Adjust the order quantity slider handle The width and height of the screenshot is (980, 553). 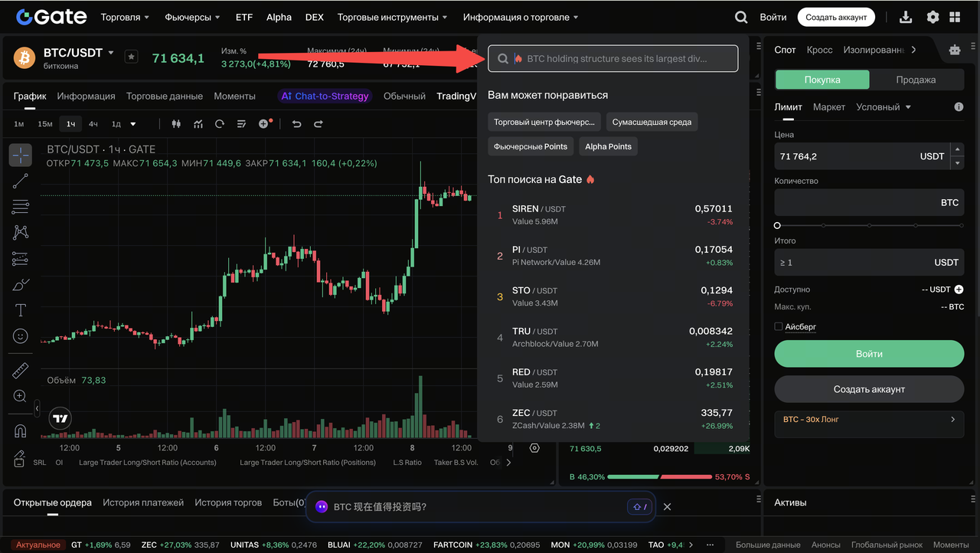pos(777,226)
